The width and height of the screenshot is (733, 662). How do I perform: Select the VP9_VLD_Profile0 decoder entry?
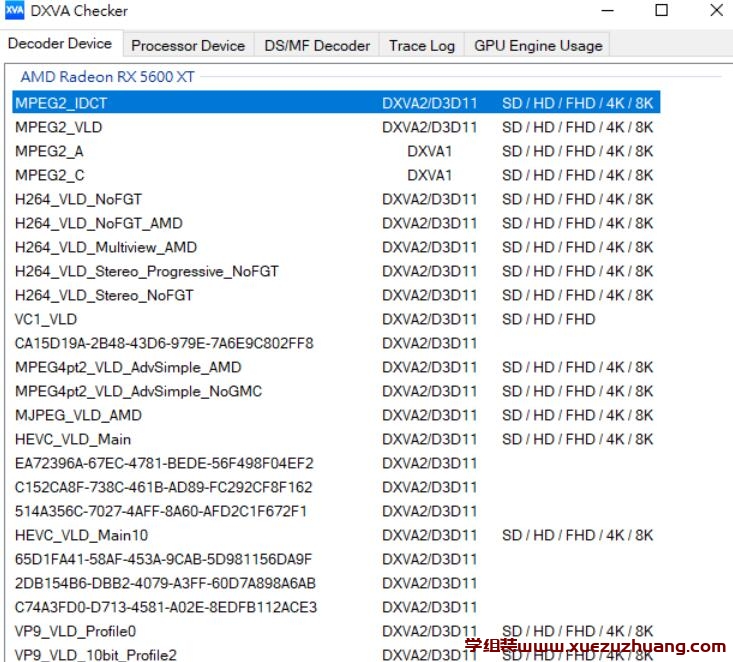tap(75, 631)
